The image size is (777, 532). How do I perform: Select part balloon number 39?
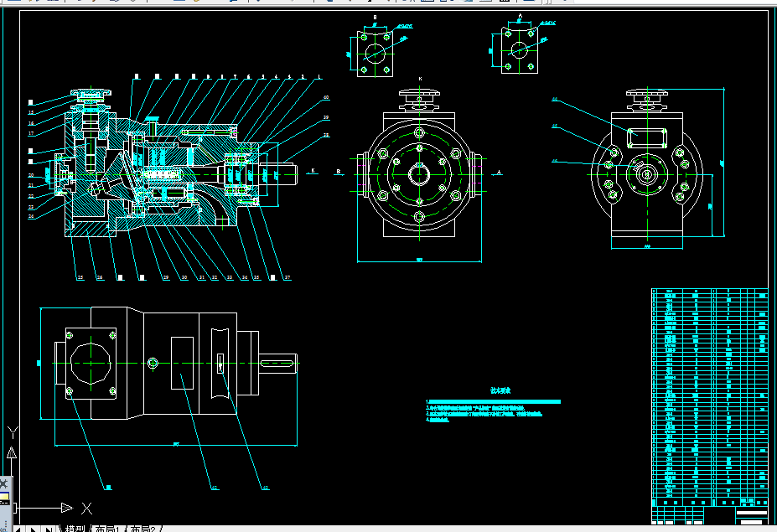point(326,117)
